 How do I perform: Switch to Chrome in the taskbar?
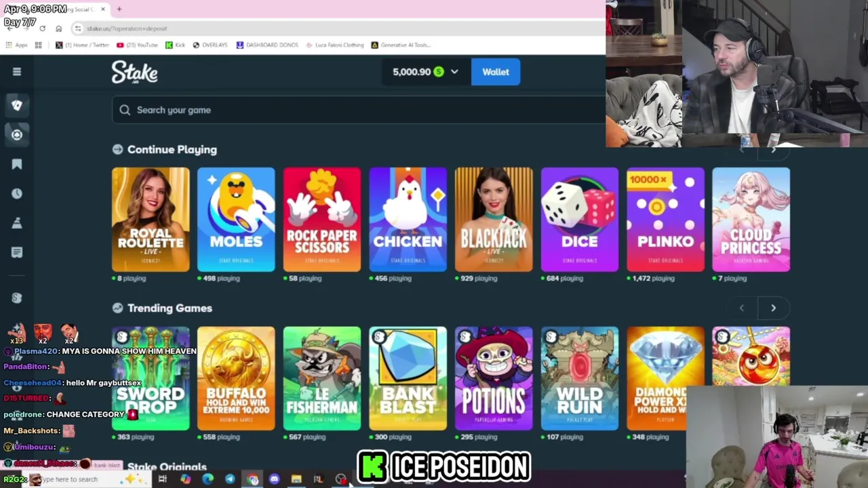click(x=252, y=479)
